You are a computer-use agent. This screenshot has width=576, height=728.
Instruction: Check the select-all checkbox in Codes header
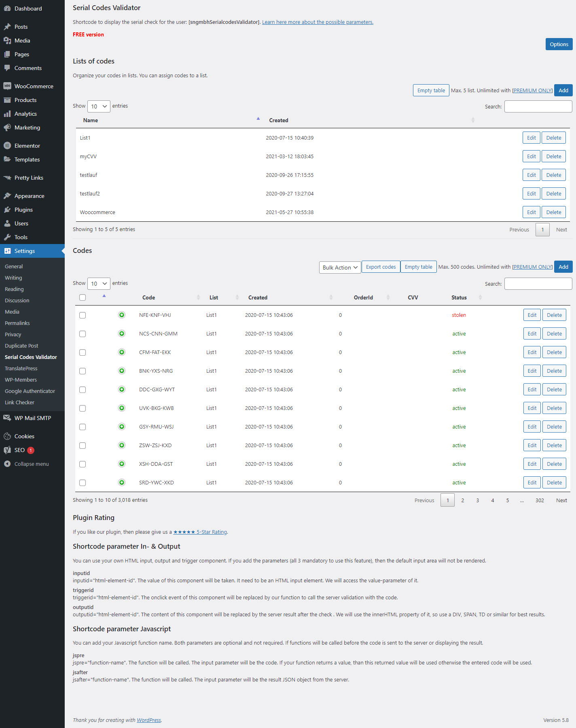pyautogui.click(x=83, y=297)
